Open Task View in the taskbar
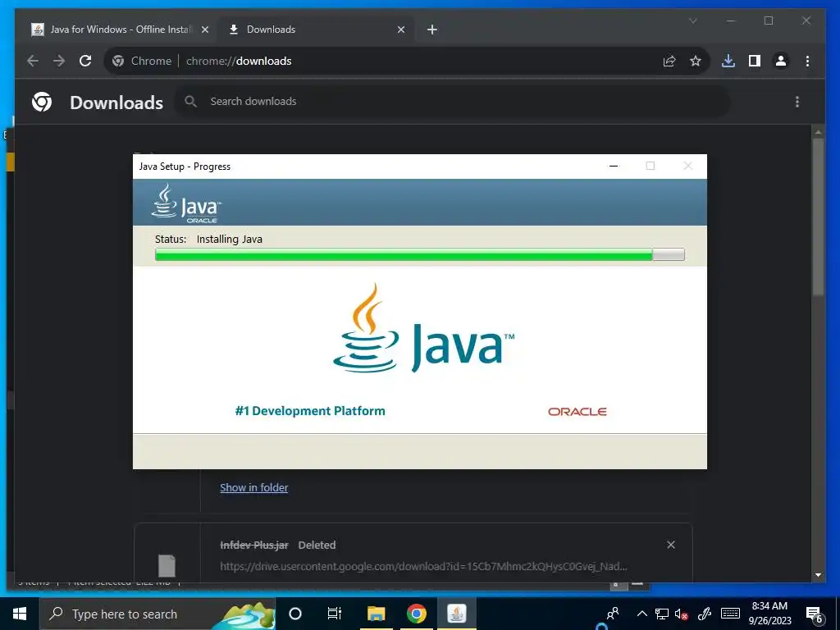This screenshot has height=630, width=840. 335,614
